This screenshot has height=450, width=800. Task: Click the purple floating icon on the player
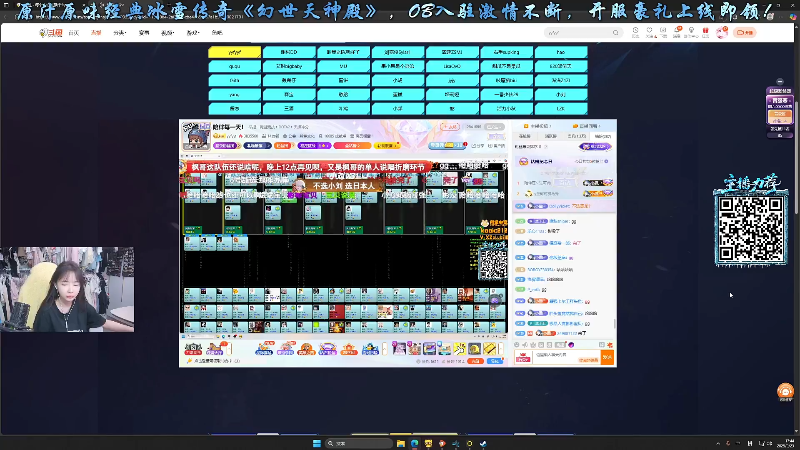click(495, 300)
